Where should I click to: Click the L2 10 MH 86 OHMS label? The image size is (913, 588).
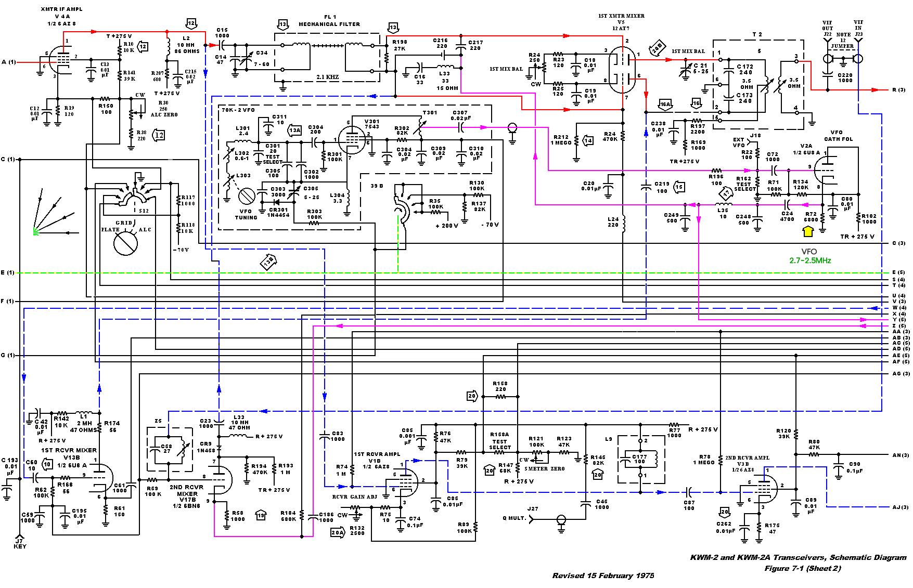(x=187, y=45)
